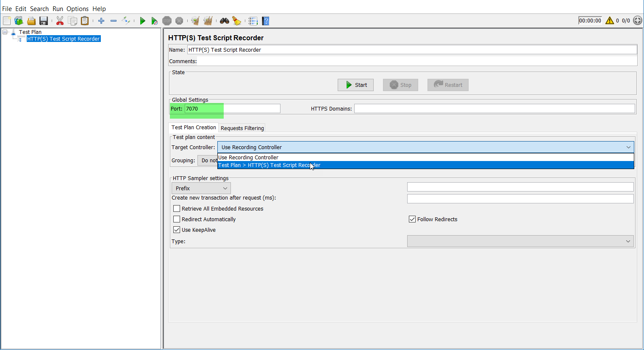The height and width of the screenshot is (350, 644).
Task: Uncheck the Use KeepAlive checkbox
Action: coord(177,230)
